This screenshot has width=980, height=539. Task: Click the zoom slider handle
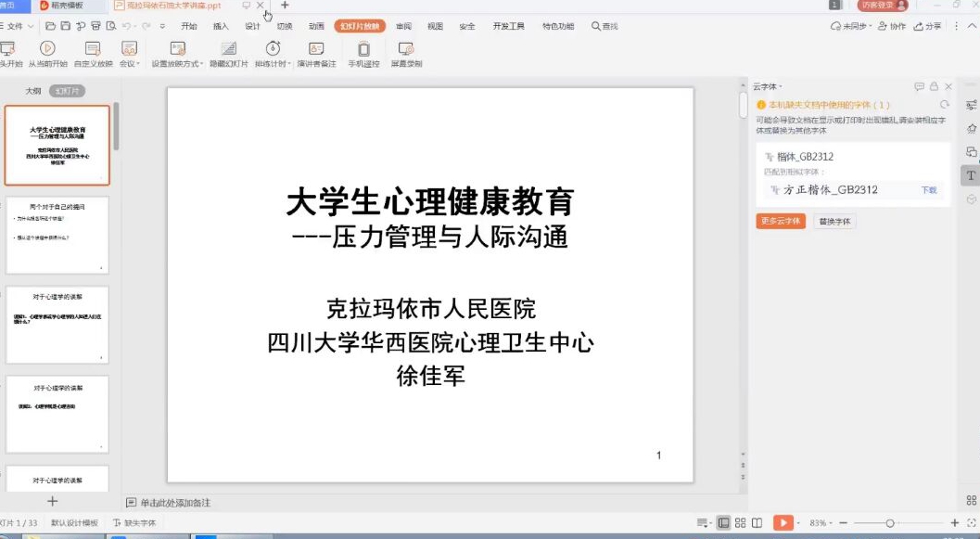(890, 523)
